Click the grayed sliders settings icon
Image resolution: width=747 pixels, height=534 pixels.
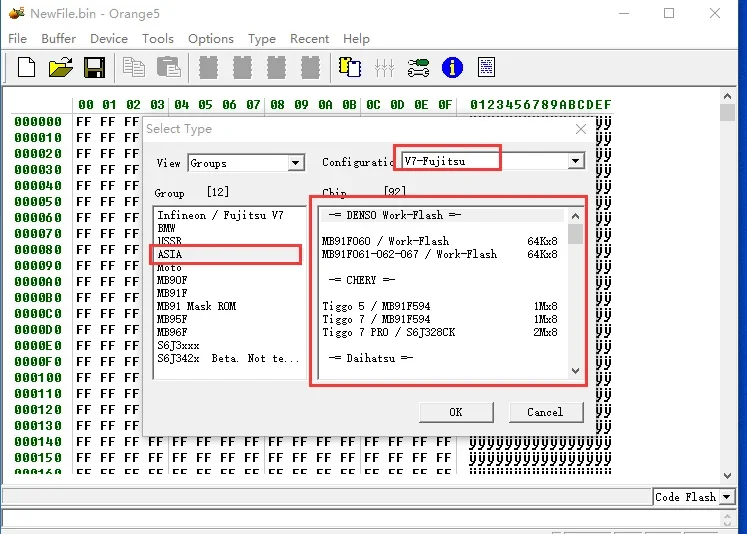pyautogui.click(x=384, y=67)
